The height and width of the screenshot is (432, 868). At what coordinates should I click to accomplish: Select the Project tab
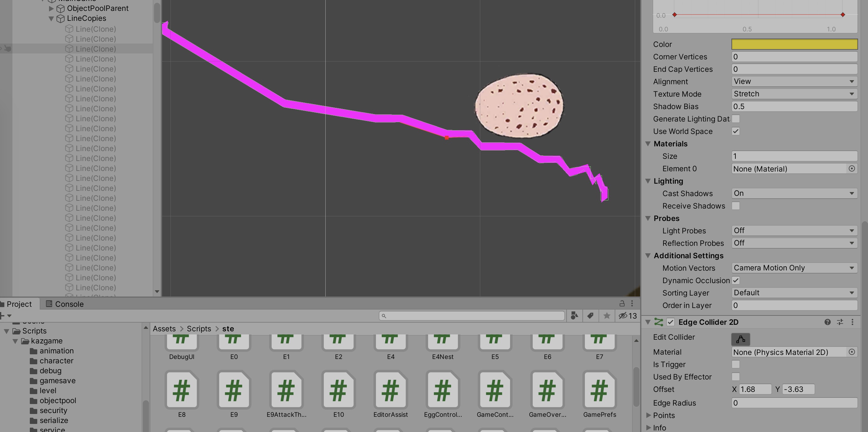tap(19, 304)
